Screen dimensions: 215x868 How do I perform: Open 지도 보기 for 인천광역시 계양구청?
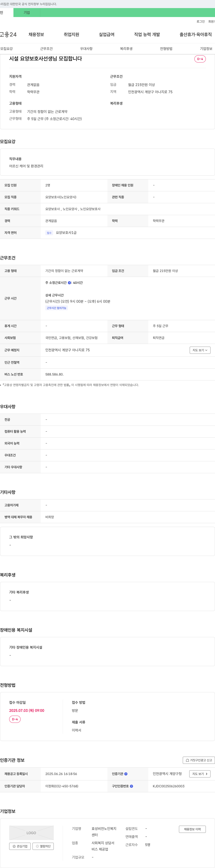200,774
